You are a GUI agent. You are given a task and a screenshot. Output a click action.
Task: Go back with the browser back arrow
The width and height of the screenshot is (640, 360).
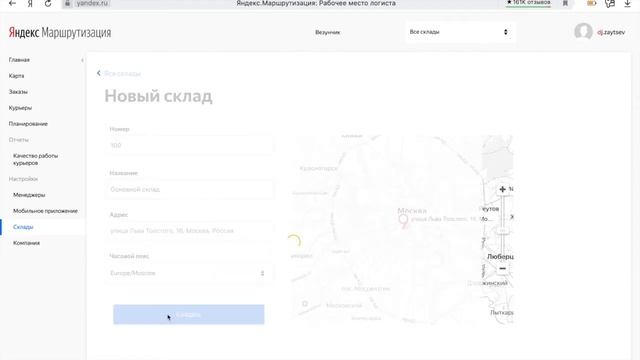tap(12, 3)
